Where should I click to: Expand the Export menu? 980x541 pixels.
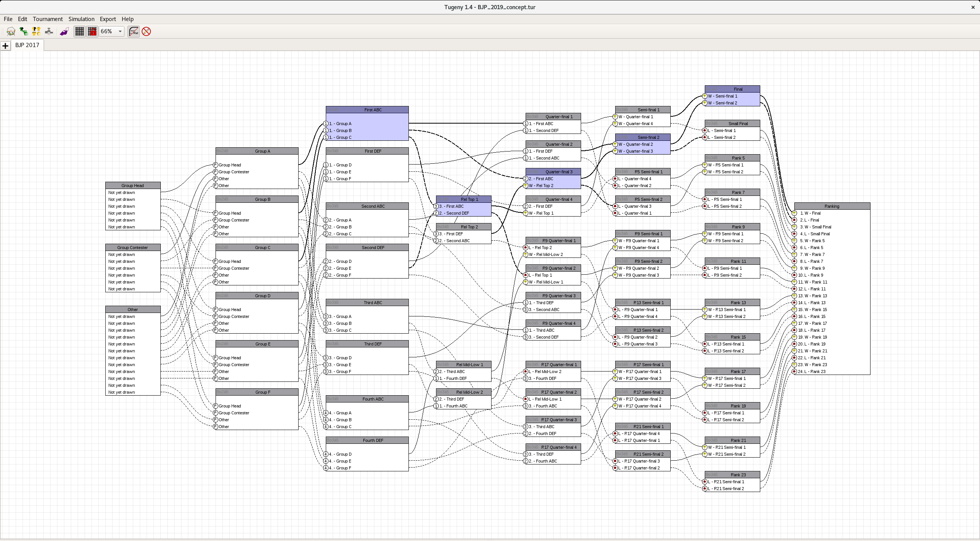[x=108, y=19]
